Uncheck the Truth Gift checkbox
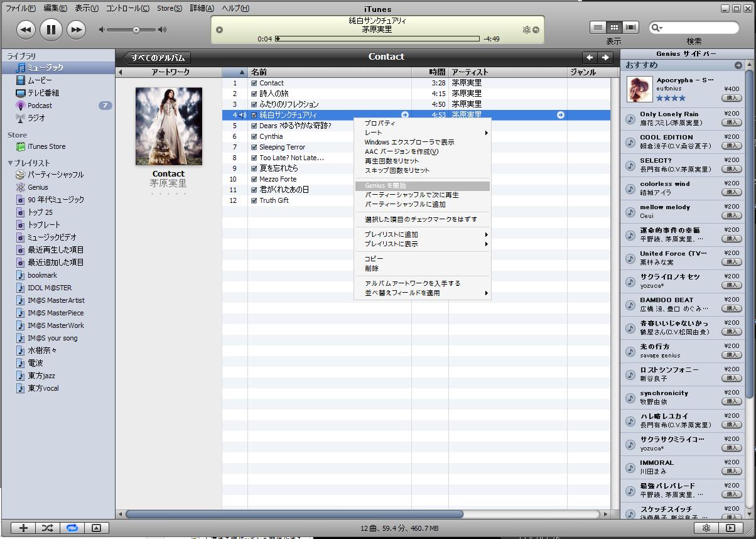756x539 pixels. click(254, 200)
